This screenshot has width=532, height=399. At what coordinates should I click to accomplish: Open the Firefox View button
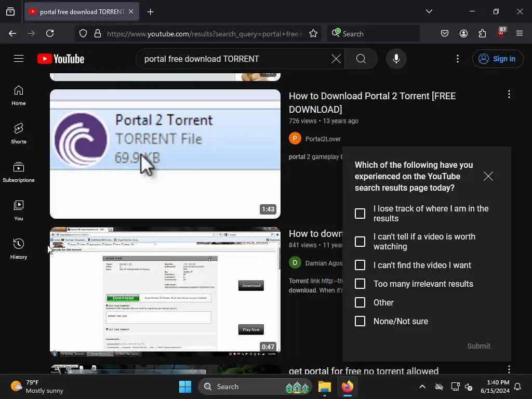(10, 12)
